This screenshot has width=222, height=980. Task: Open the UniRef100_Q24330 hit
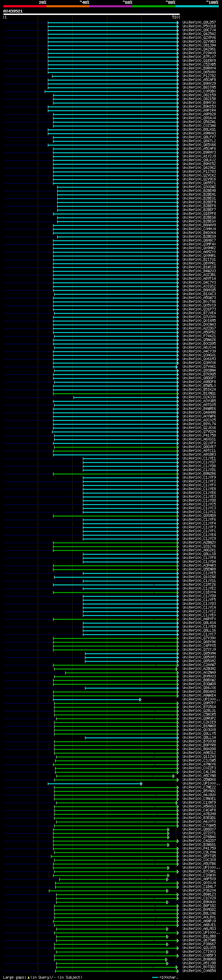[199, 397]
